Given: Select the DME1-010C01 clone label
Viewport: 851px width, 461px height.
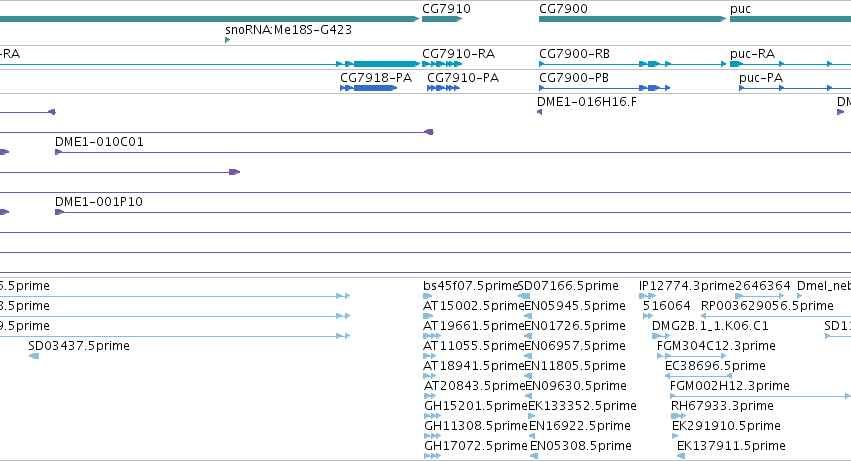Looking at the screenshot, I should (99, 142).
